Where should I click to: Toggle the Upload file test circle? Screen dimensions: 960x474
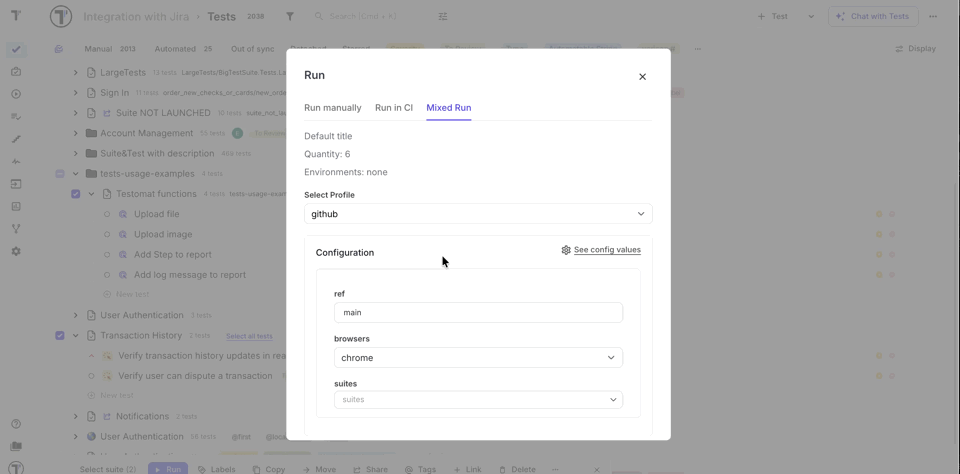pyautogui.click(x=107, y=214)
